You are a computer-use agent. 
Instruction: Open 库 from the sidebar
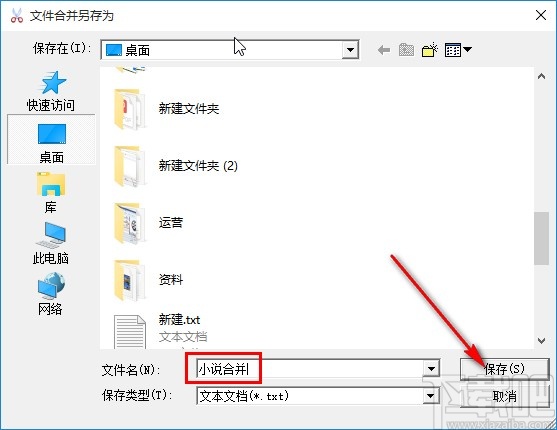[51, 192]
